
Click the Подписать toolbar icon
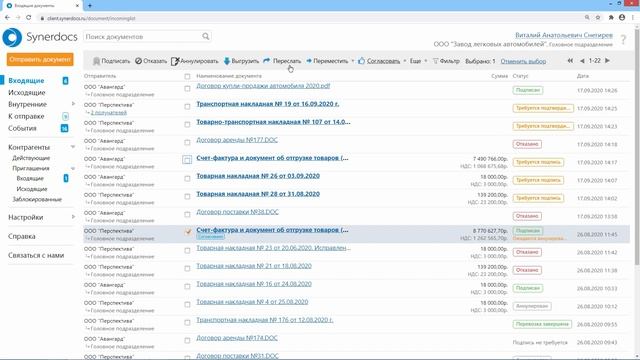[96, 61]
